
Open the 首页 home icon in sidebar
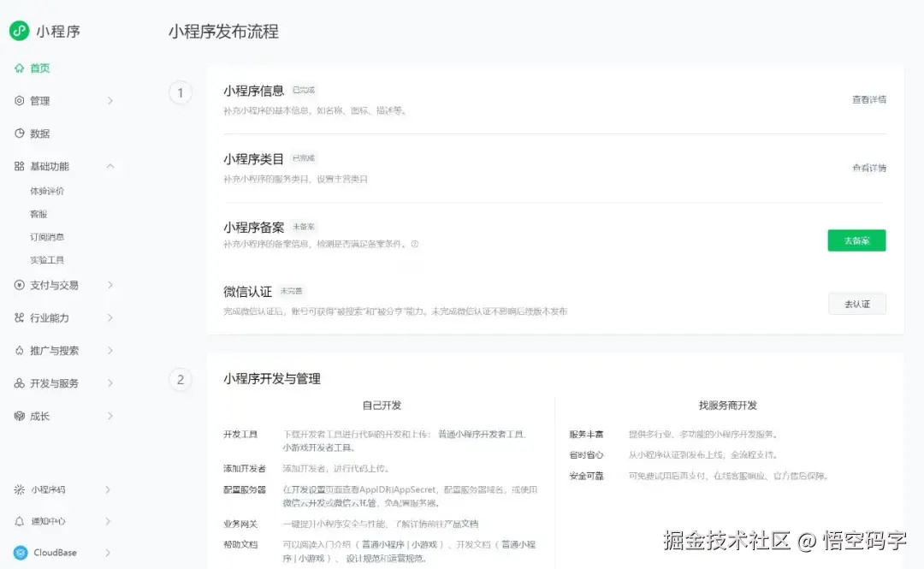[x=19, y=67]
